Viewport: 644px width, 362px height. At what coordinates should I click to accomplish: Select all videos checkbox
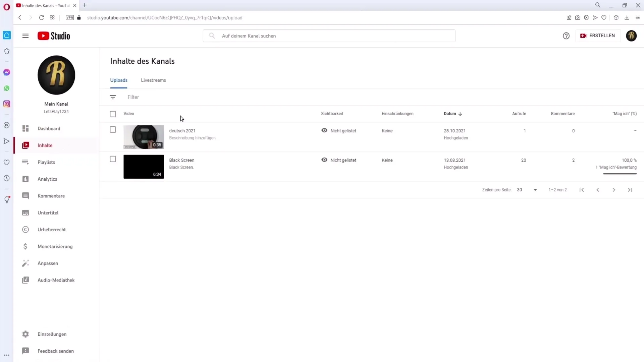tap(113, 114)
